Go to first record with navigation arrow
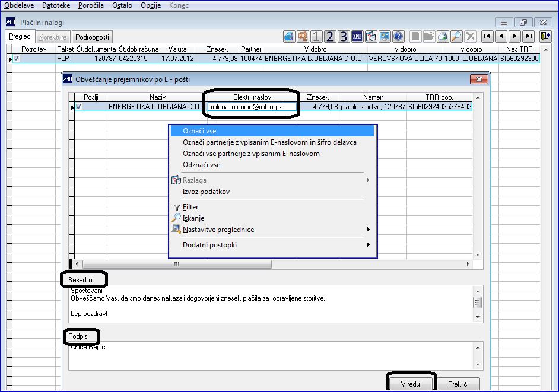The width and height of the screenshot is (559, 392). point(487,36)
